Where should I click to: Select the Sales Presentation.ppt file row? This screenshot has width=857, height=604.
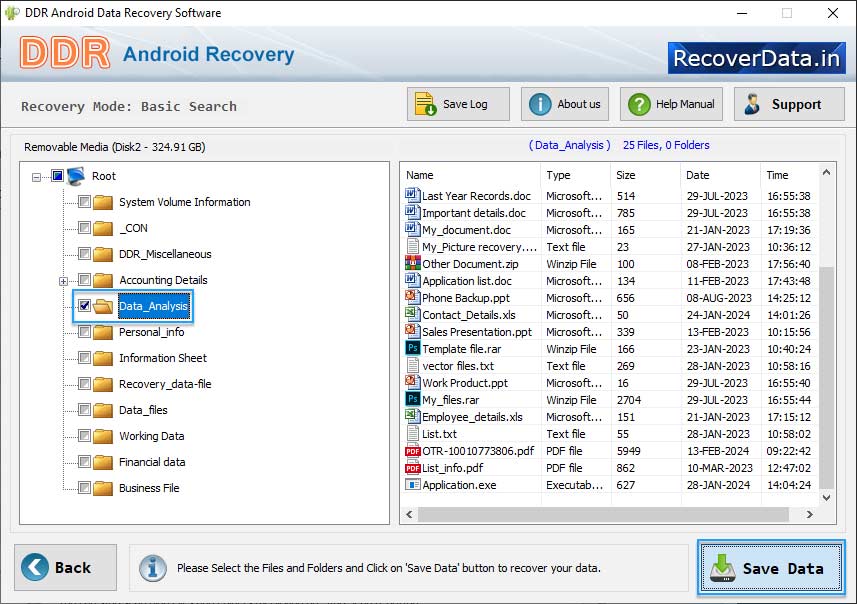click(608, 332)
